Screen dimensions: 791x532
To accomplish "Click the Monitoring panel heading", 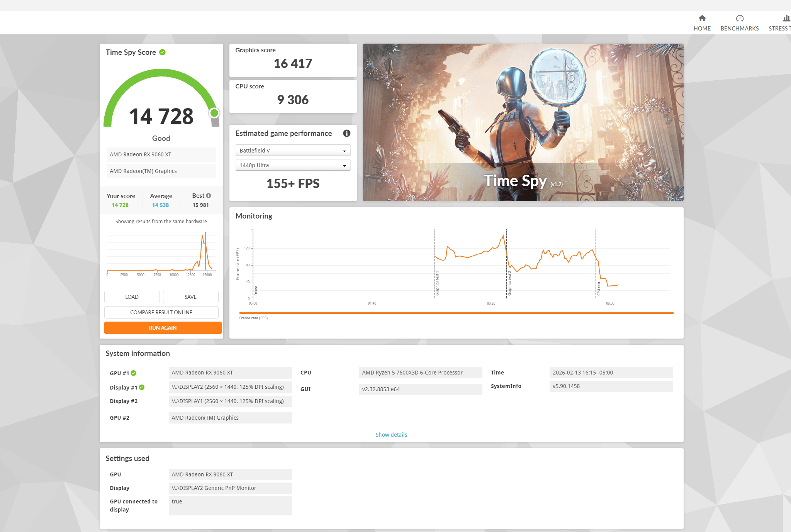I will tap(254, 216).
